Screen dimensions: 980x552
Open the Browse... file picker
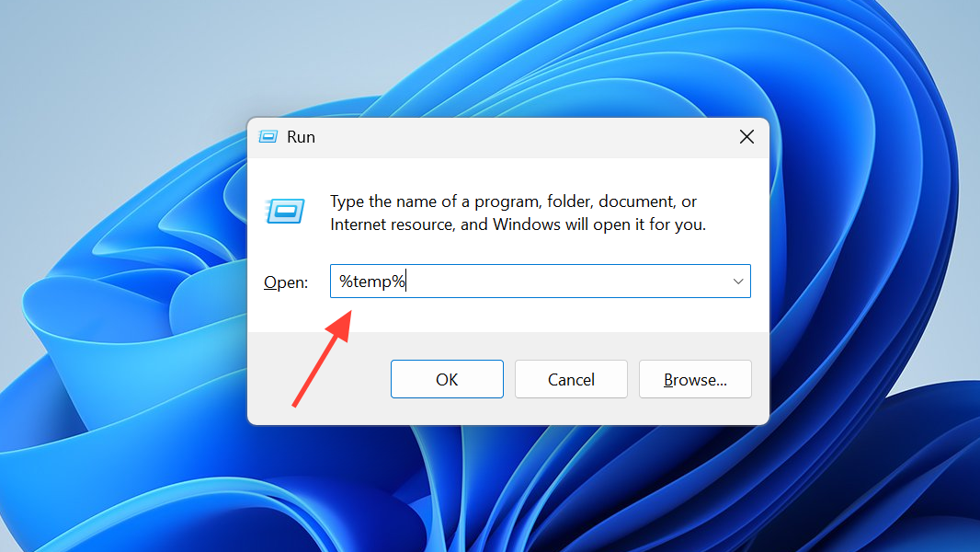695,379
